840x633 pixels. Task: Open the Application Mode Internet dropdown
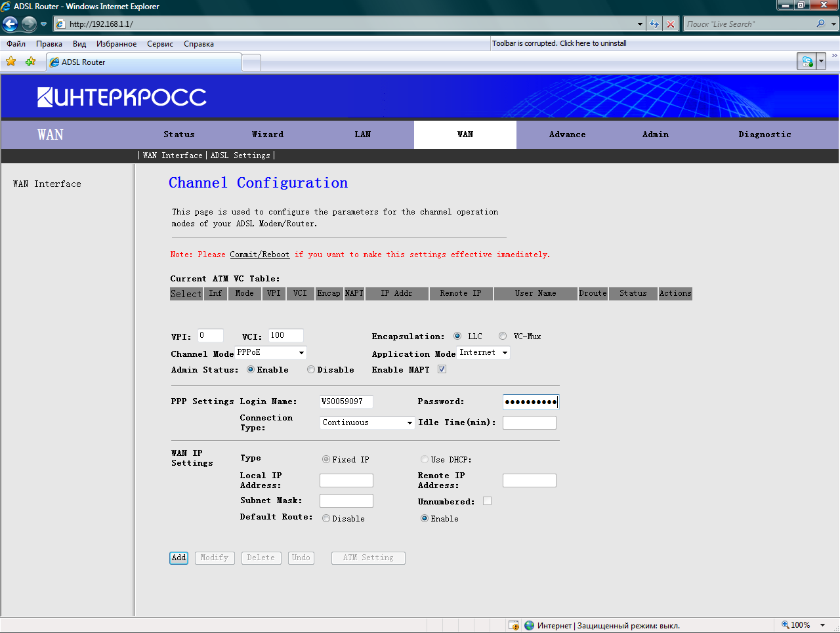(x=484, y=353)
